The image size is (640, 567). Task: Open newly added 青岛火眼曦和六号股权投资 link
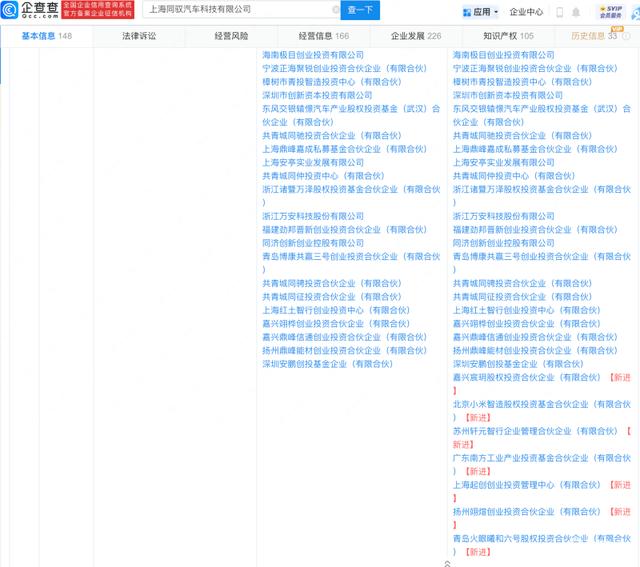coord(542,539)
